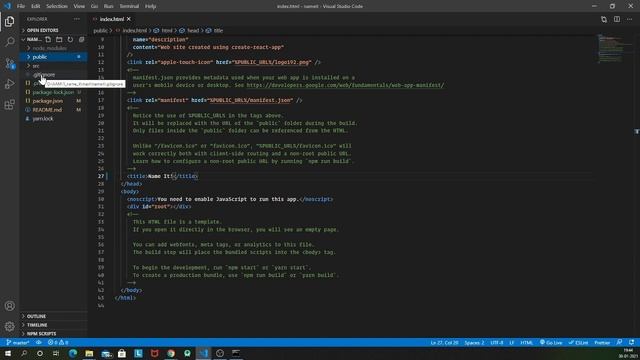Open the Search view in activity bar
640x360 pixels.
tap(9, 42)
